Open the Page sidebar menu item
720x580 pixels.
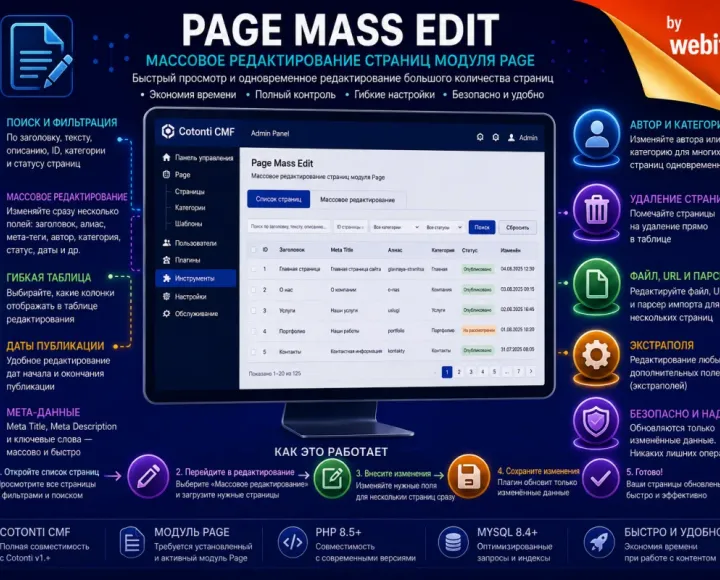pos(183,175)
